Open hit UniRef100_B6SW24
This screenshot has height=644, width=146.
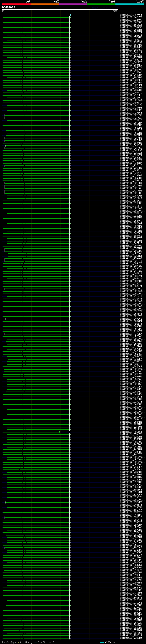click(131, 25)
